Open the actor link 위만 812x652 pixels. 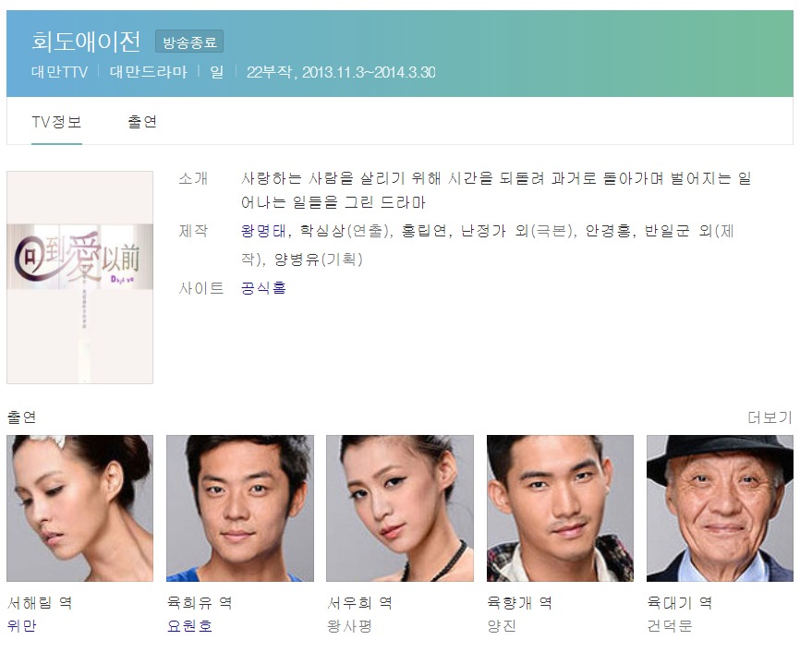click(x=22, y=626)
